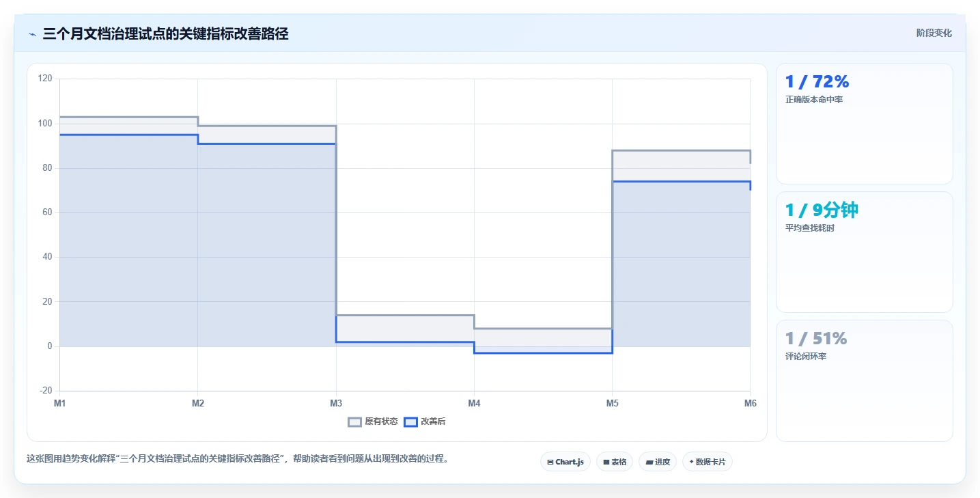
Task: Toggle the 原有状态 legend swatch
Action: pyautogui.click(x=354, y=422)
